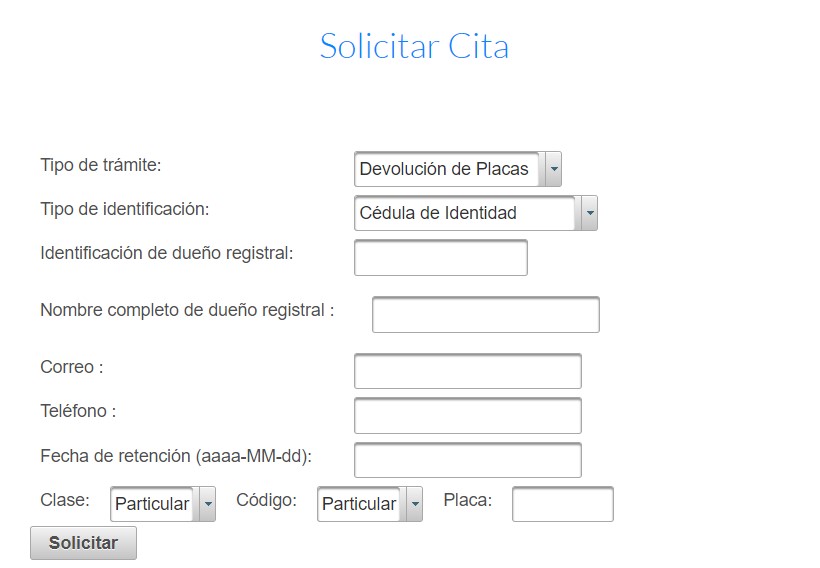The width and height of the screenshot is (820, 568).
Task: Click the Teléfono input box
Action: click(x=468, y=415)
